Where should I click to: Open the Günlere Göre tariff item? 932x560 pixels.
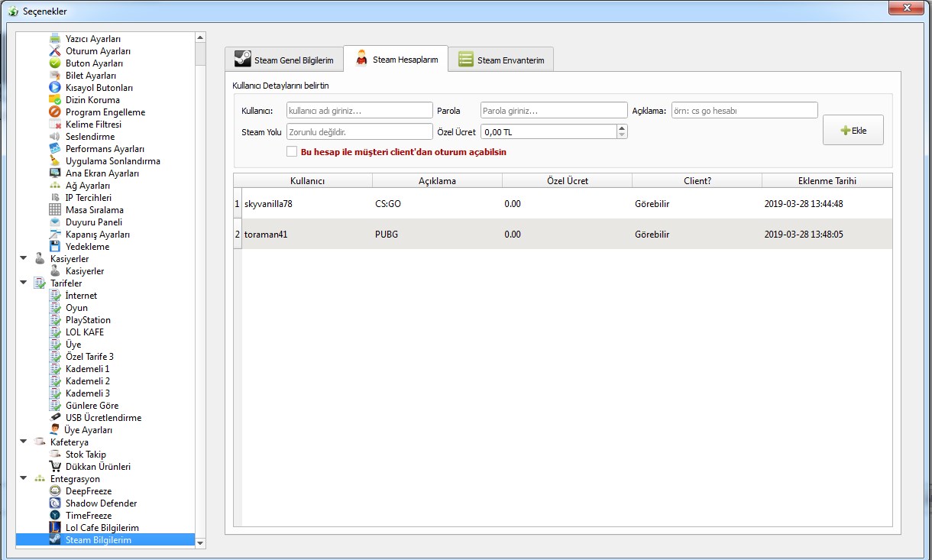coord(92,406)
